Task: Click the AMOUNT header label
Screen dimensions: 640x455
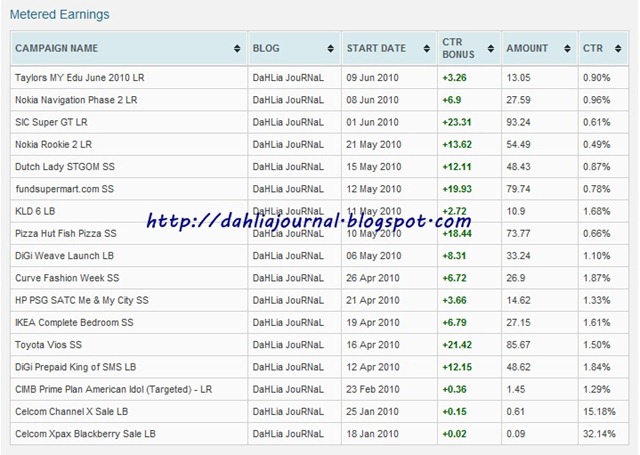Action: [527, 48]
